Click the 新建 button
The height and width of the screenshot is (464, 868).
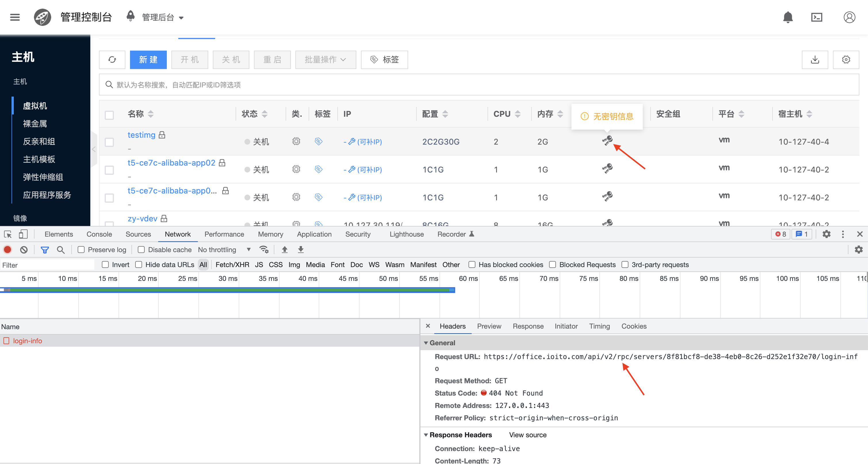click(148, 60)
